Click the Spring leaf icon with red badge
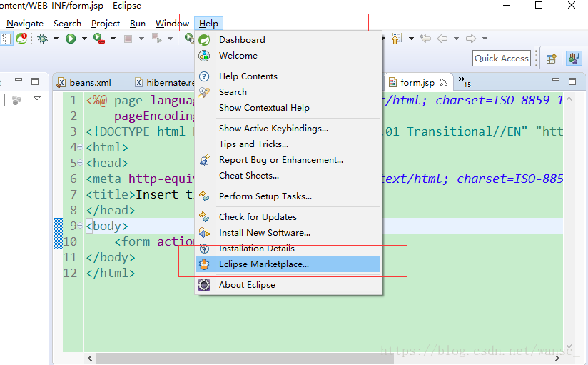Screen dimensions: 588x365 tap(21, 39)
